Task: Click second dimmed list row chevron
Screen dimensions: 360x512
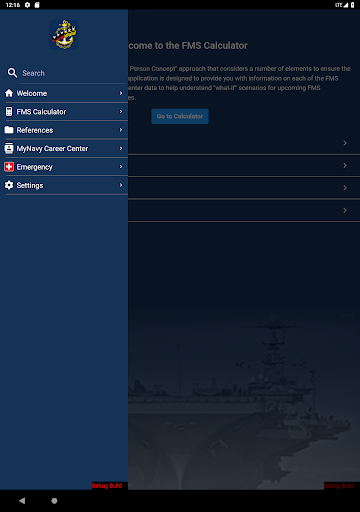Action: [345, 165]
